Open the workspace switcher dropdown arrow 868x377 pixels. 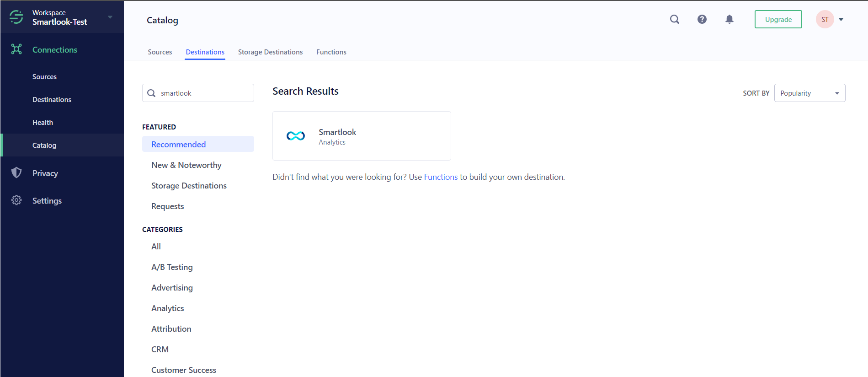tap(110, 17)
